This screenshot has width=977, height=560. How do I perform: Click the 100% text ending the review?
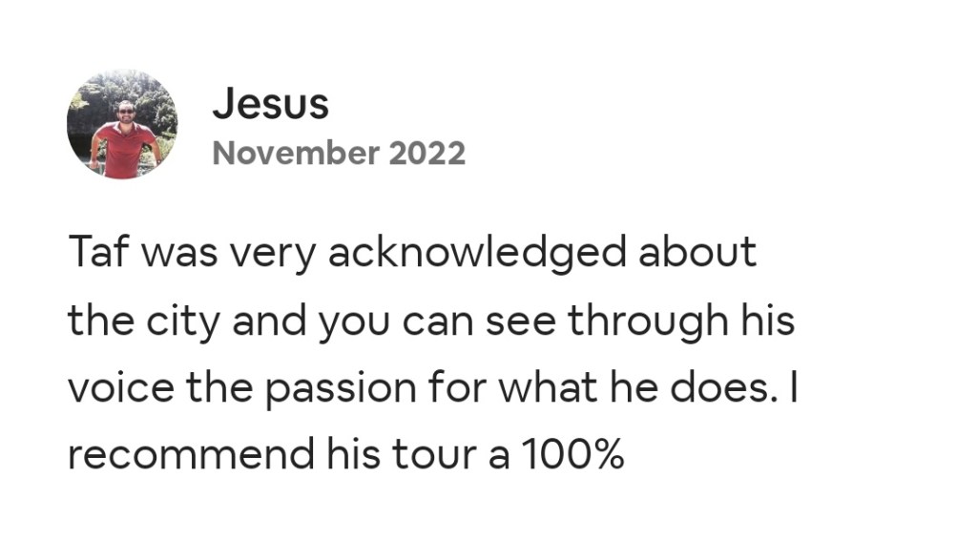(571, 456)
